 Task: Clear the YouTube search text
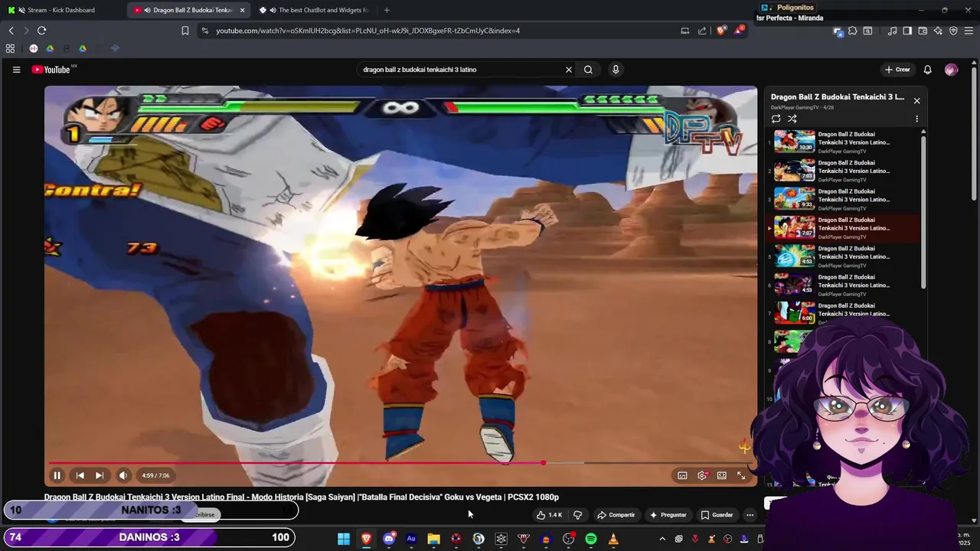pyautogui.click(x=569, y=70)
